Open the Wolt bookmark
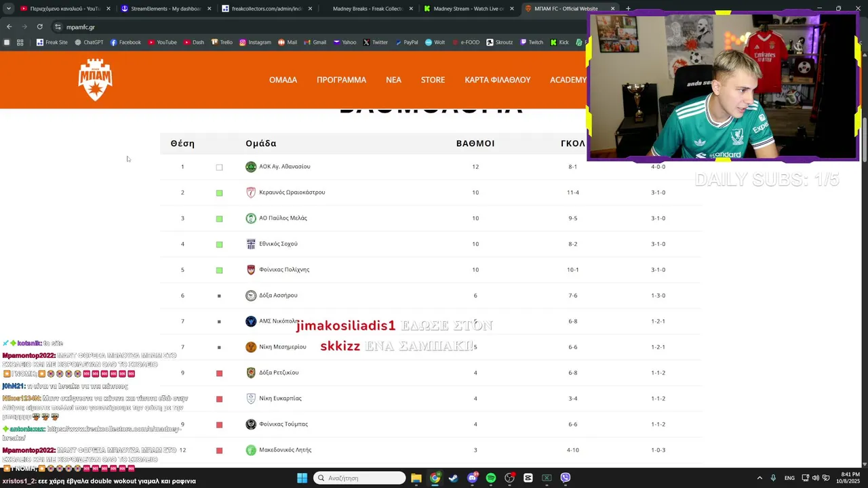The image size is (868, 488). (x=435, y=42)
